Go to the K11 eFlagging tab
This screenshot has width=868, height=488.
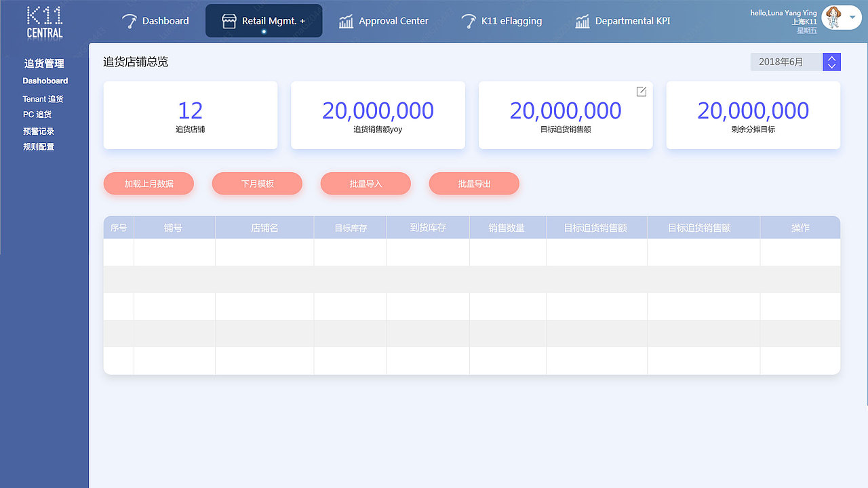pos(501,21)
